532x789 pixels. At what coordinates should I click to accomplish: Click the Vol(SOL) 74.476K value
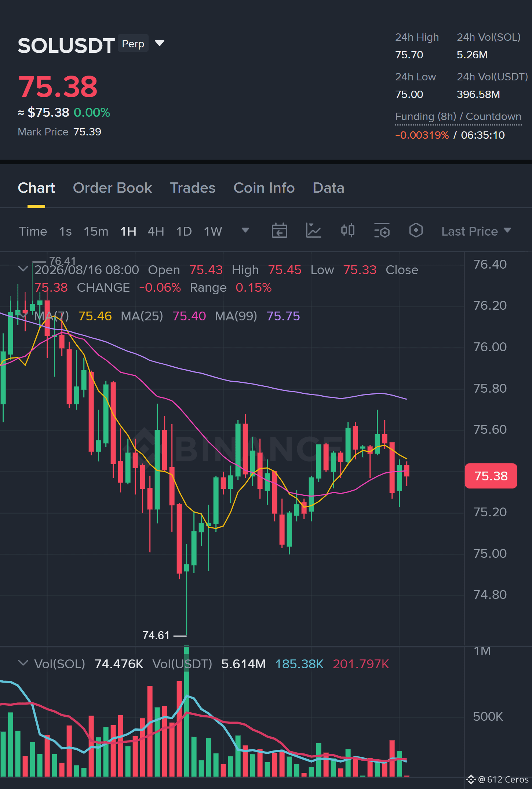119,664
